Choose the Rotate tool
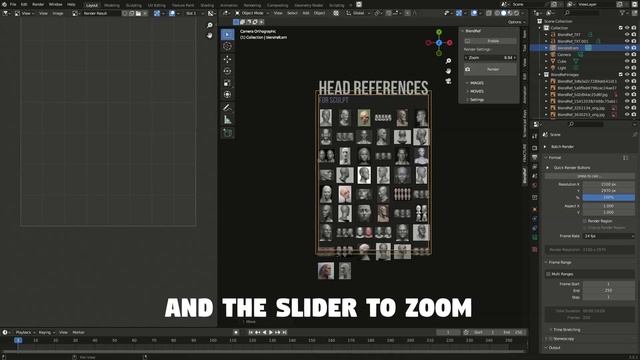Image resolution: width=640 pixels, height=360 pixels. (x=227, y=71)
